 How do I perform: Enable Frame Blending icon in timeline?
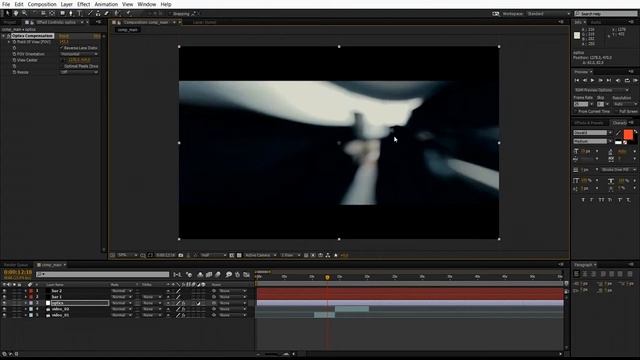click(x=209, y=275)
